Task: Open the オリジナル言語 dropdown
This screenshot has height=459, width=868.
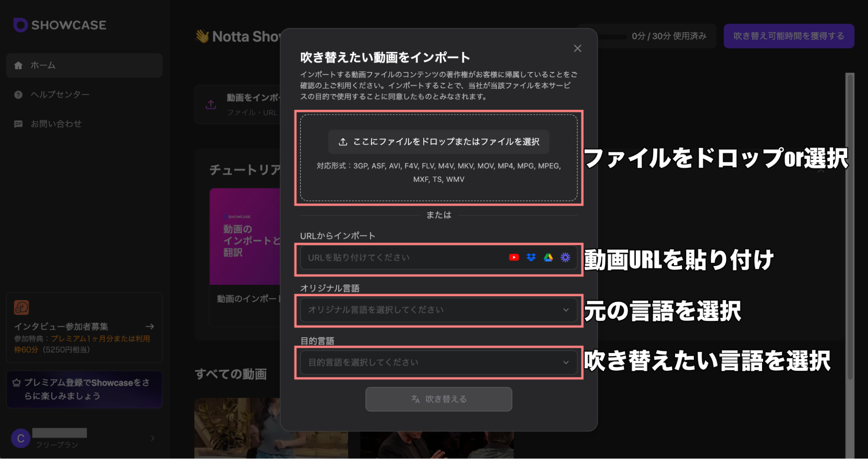Action: click(439, 310)
